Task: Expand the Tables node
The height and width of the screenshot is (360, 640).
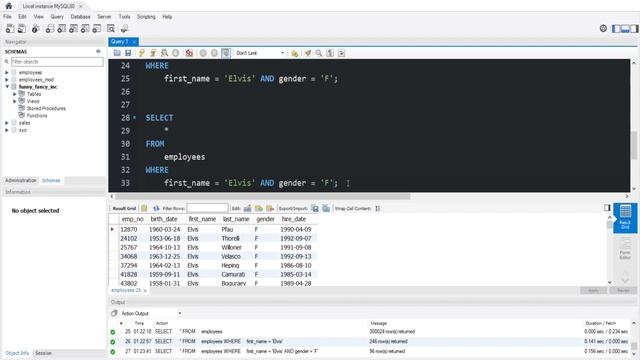Action: (15, 94)
